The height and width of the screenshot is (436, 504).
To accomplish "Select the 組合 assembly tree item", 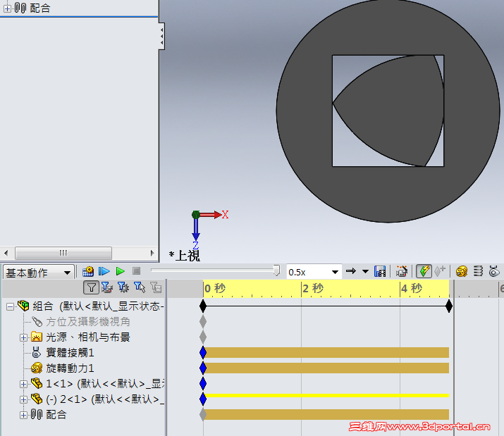I will coord(43,306).
